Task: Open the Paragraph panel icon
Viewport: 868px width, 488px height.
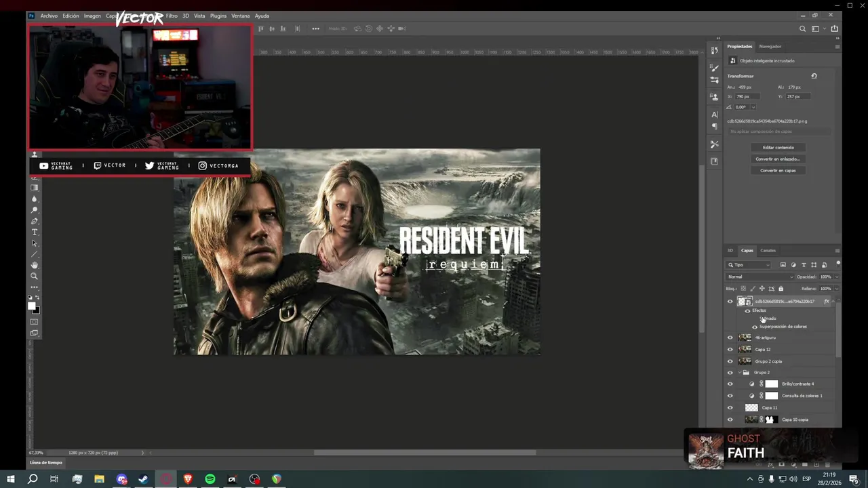Action: pos(714,126)
